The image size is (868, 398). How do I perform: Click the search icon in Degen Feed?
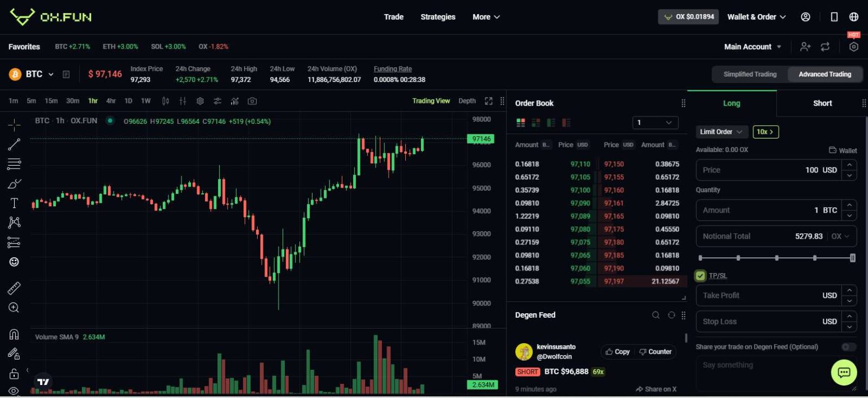point(656,315)
